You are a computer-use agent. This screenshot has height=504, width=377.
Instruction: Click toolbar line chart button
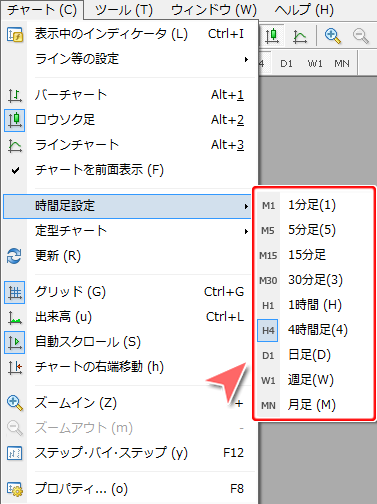[300, 36]
